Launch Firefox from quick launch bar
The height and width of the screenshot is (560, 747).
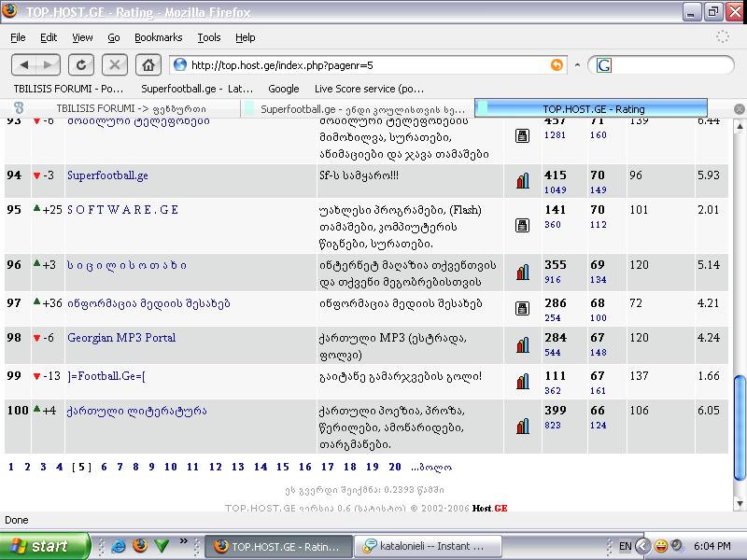(x=140, y=545)
